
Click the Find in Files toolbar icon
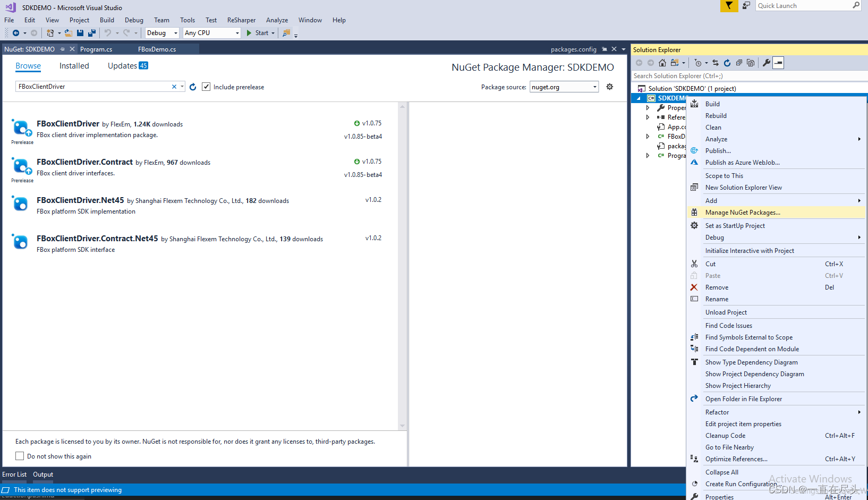pyautogui.click(x=286, y=33)
